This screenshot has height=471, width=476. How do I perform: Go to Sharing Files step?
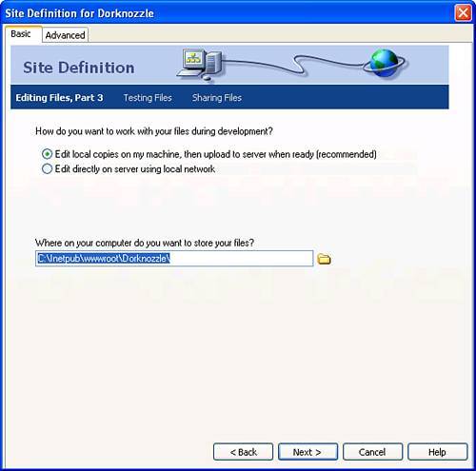pos(217,98)
